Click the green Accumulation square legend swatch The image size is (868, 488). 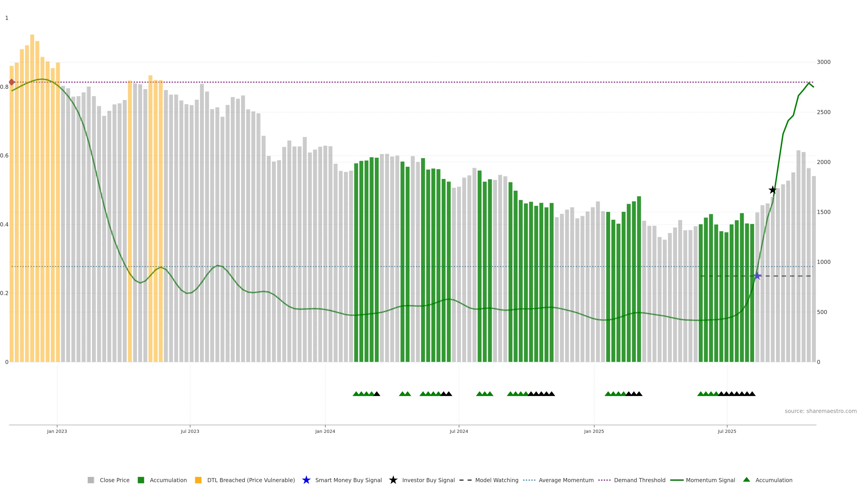[141, 480]
